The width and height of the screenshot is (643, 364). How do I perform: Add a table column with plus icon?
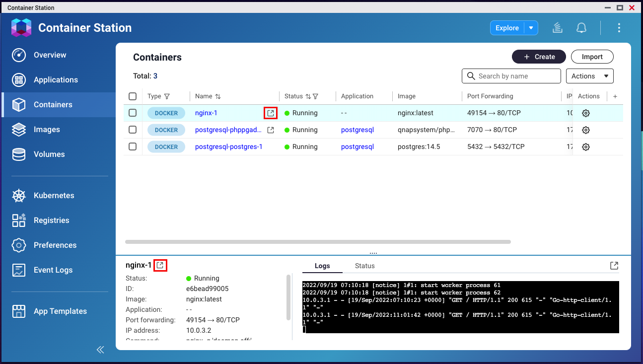coord(615,96)
